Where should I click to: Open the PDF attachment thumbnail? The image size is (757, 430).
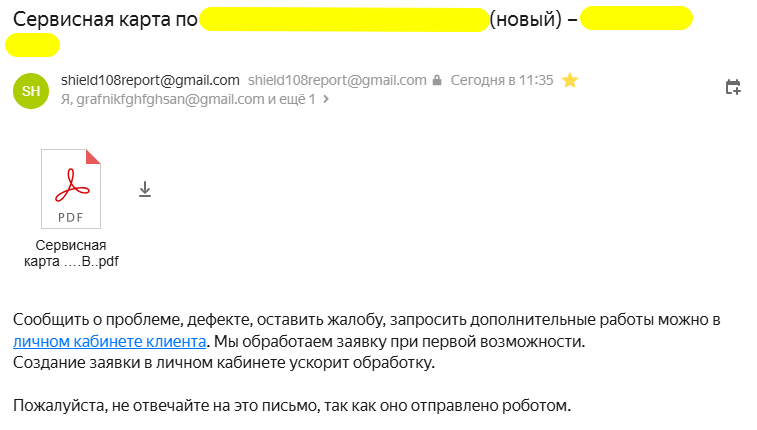tap(71, 189)
